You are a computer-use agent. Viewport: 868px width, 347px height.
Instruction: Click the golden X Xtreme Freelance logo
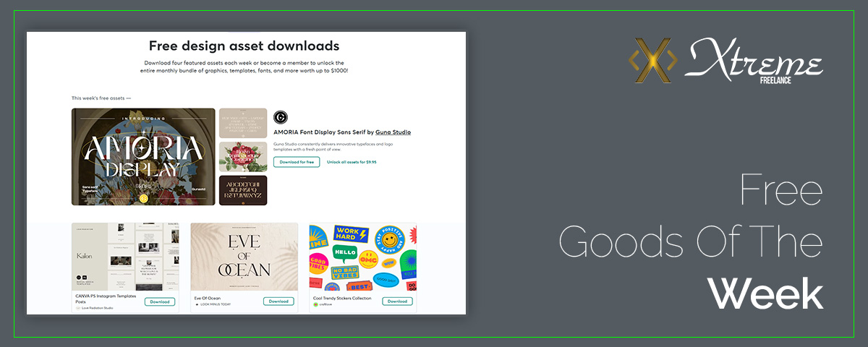coord(652,61)
